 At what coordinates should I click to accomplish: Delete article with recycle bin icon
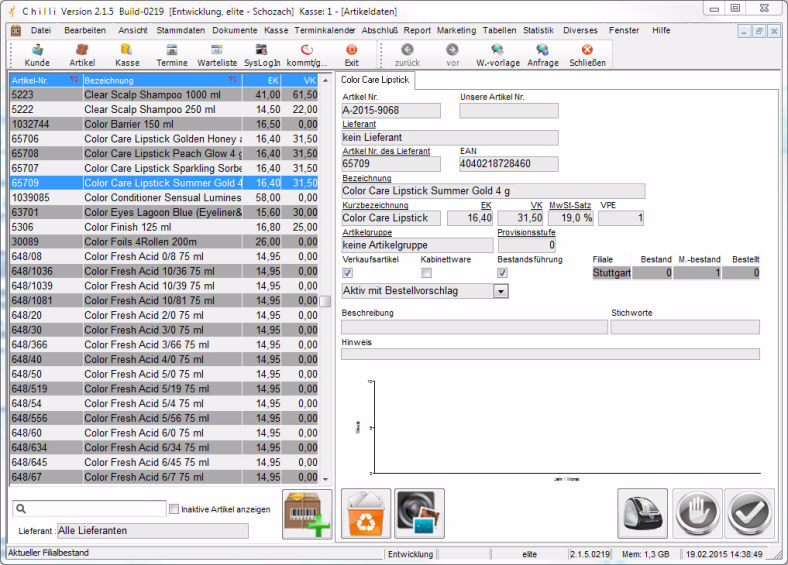[366, 514]
